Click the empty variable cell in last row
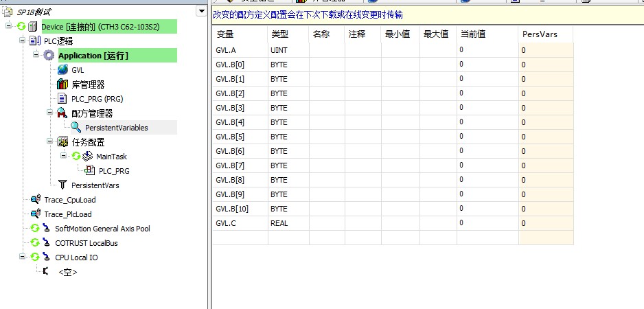The image size is (644, 309). (x=240, y=238)
